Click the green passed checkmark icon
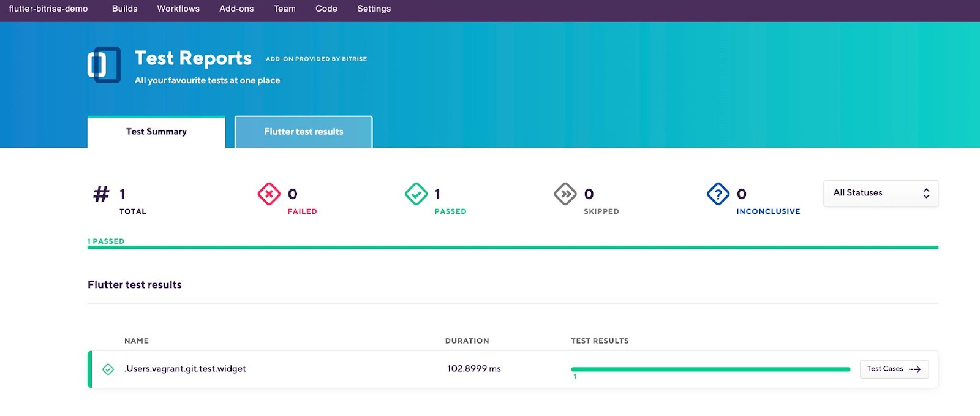Viewport: 980px width, 416px height. coord(416,194)
